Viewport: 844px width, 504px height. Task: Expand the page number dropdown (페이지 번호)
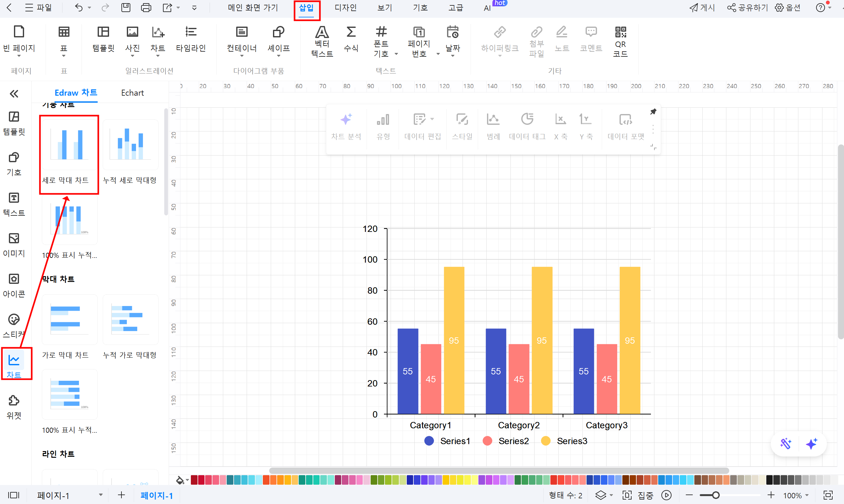tap(438, 54)
